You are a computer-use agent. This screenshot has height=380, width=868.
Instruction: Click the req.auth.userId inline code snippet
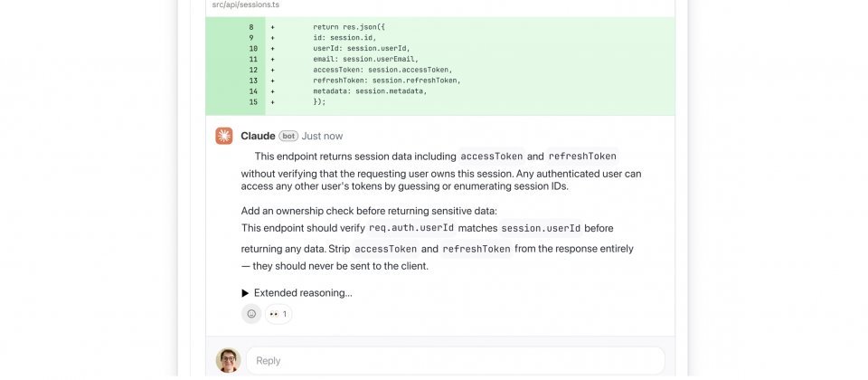411,228
